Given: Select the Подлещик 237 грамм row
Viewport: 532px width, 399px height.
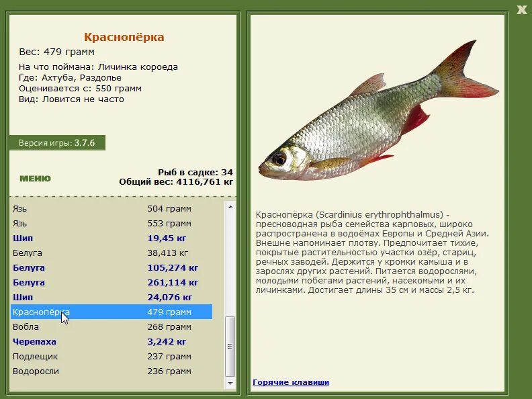Looking at the screenshot, I should (x=112, y=357).
